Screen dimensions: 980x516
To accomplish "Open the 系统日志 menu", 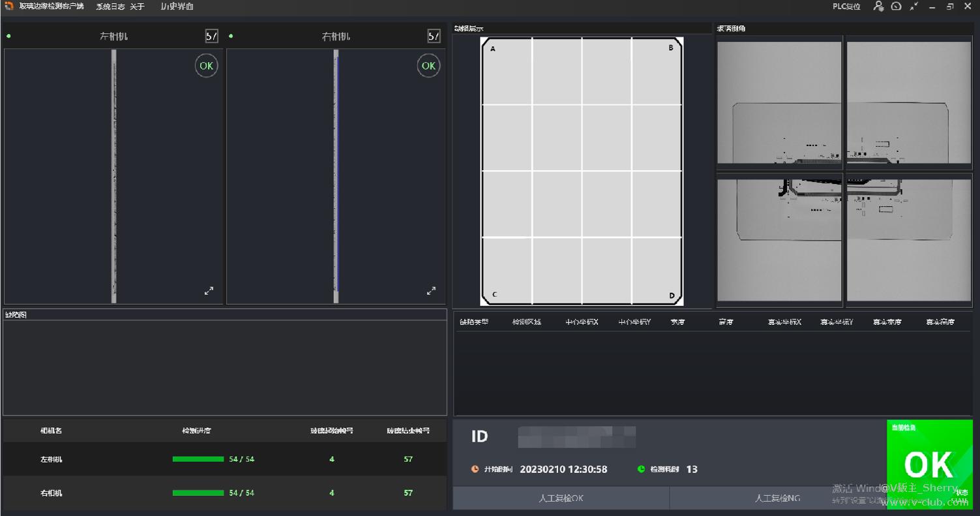I will coord(110,7).
